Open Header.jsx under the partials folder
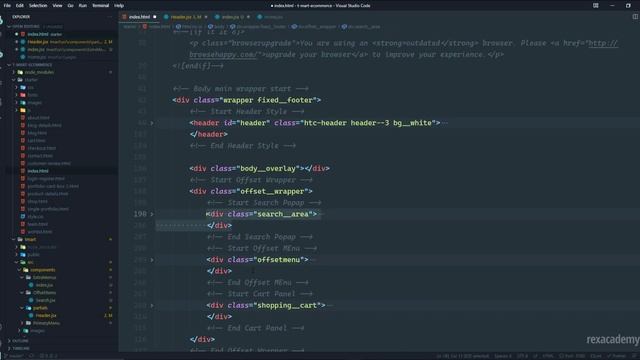The height and width of the screenshot is (360, 640). pyautogui.click(x=46, y=316)
